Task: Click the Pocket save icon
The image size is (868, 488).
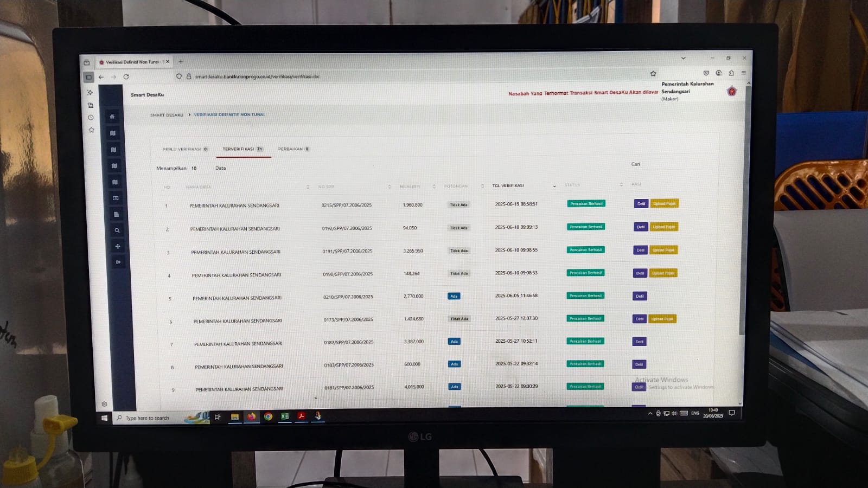Action: [706, 73]
